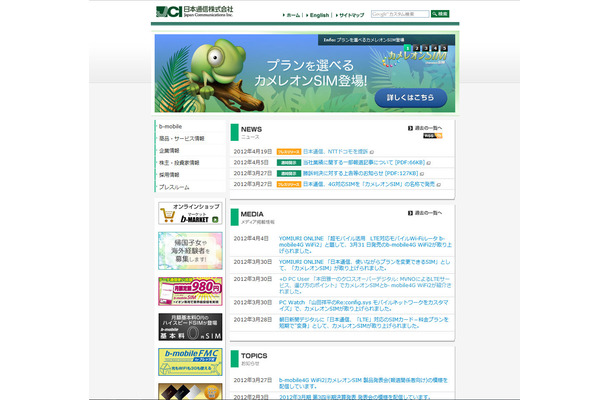Click the new-window icon after PDF:66KB link

pyautogui.click(x=428, y=163)
